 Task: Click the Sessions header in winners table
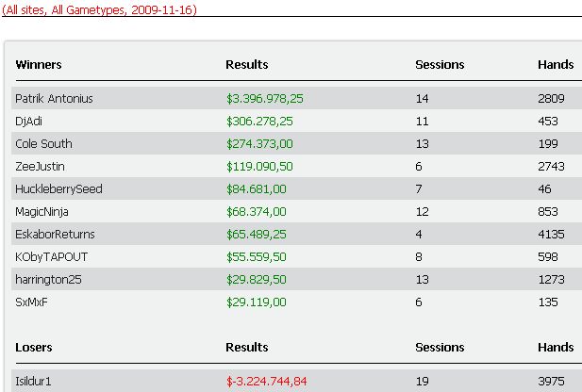click(440, 64)
